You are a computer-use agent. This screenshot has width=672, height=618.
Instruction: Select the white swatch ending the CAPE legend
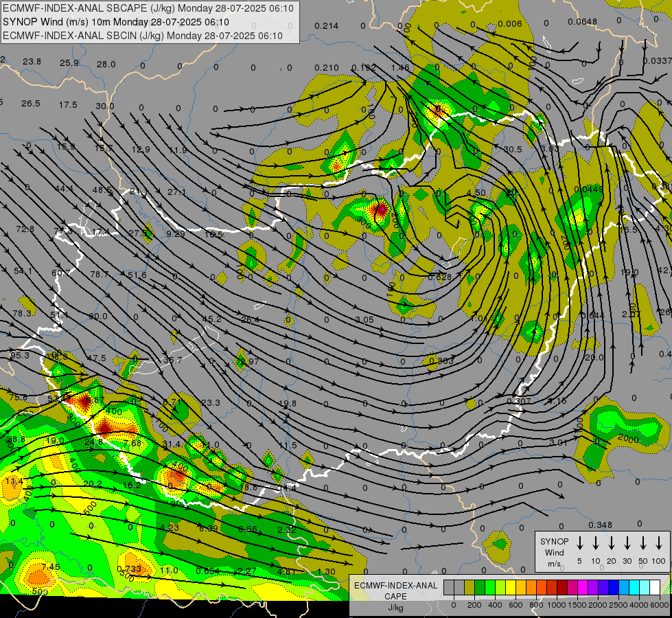[x=654, y=588]
